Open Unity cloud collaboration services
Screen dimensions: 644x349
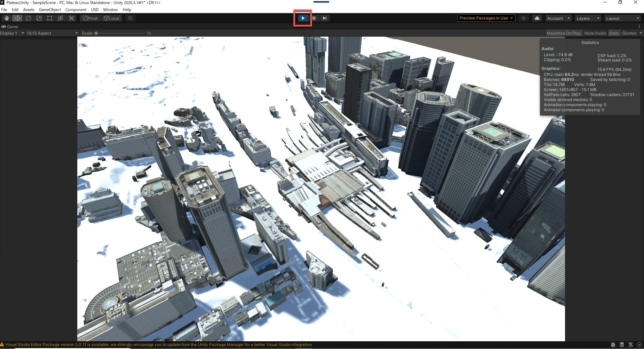(537, 18)
